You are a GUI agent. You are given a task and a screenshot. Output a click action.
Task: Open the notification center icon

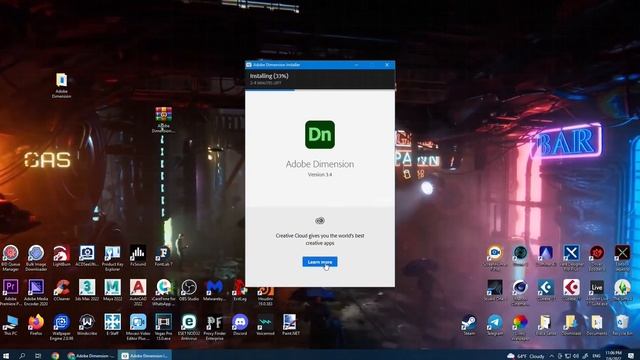632,356
